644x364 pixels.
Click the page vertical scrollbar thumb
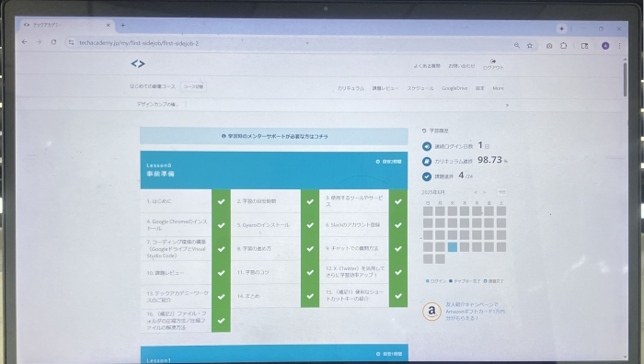click(625, 79)
